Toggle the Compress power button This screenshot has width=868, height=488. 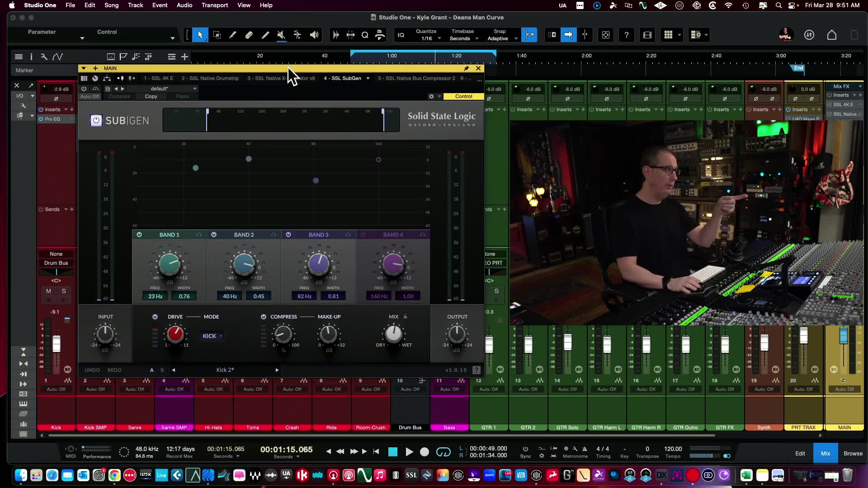264,317
